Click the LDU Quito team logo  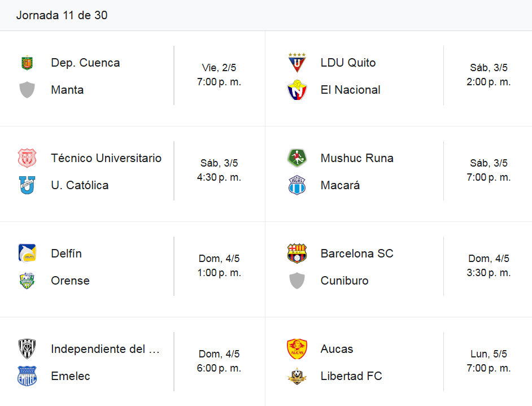pyautogui.click(x=297, y=63)
